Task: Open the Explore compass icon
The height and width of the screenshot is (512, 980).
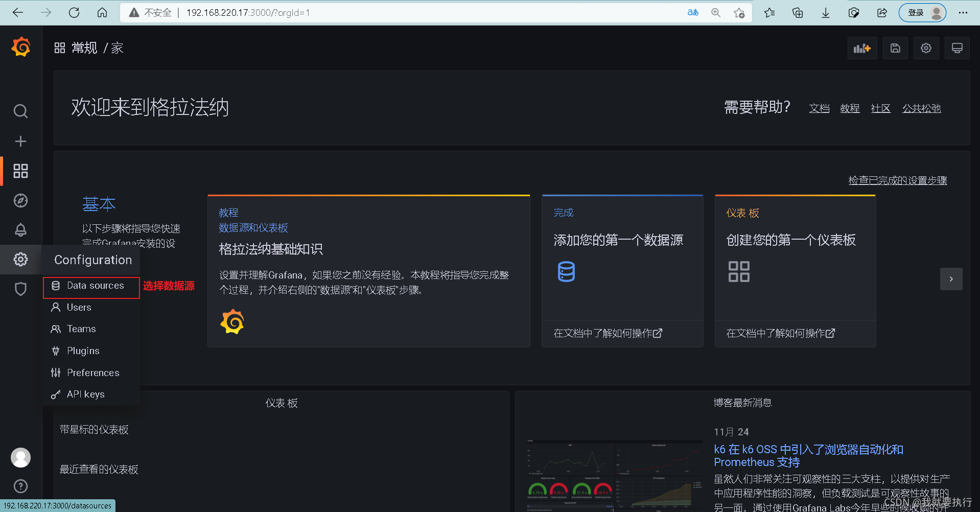Action: tap(20, 200)
